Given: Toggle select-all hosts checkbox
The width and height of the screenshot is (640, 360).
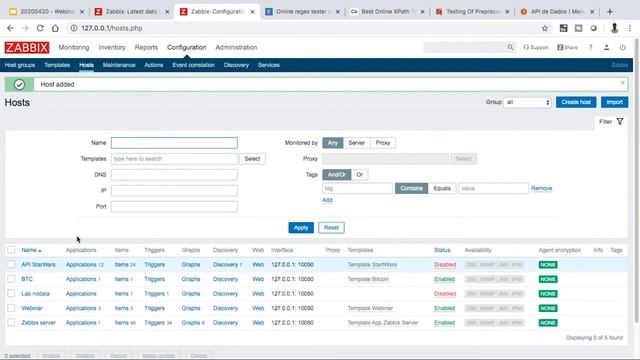Looking at the screenshot, I should (11, 250).
